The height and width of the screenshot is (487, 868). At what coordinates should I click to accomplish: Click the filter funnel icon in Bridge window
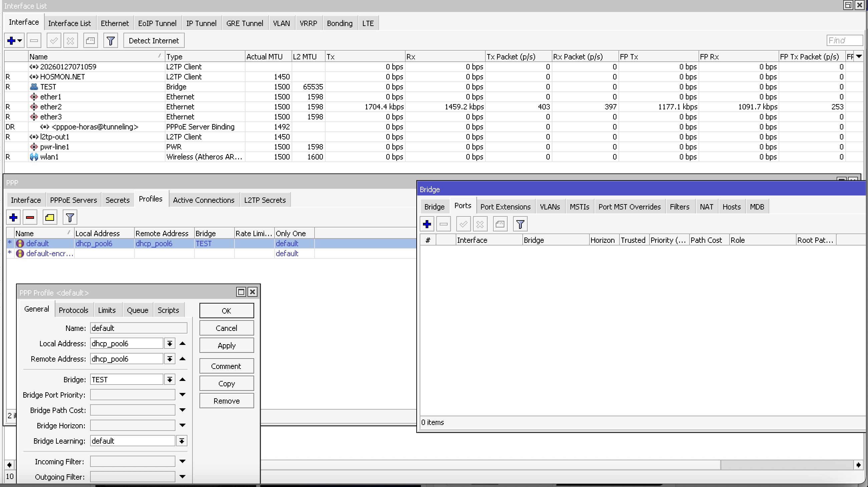coord(520,224)
